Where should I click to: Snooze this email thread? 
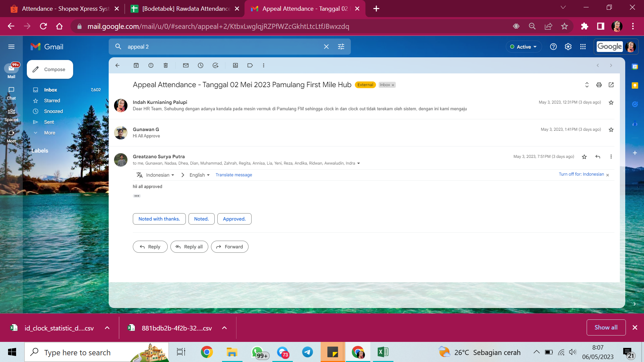point(201,65)
